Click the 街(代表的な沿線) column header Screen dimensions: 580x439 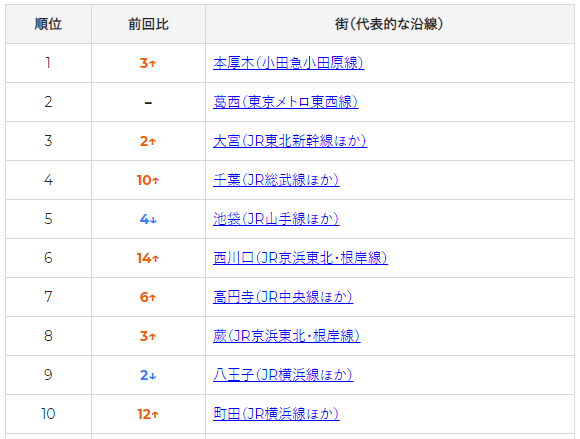[389, 24]
